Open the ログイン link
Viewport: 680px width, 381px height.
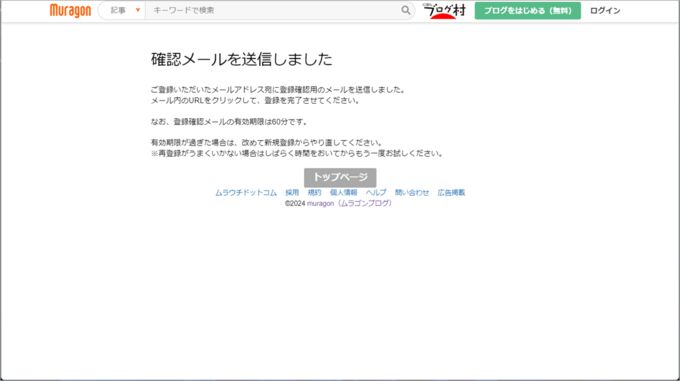605,10
